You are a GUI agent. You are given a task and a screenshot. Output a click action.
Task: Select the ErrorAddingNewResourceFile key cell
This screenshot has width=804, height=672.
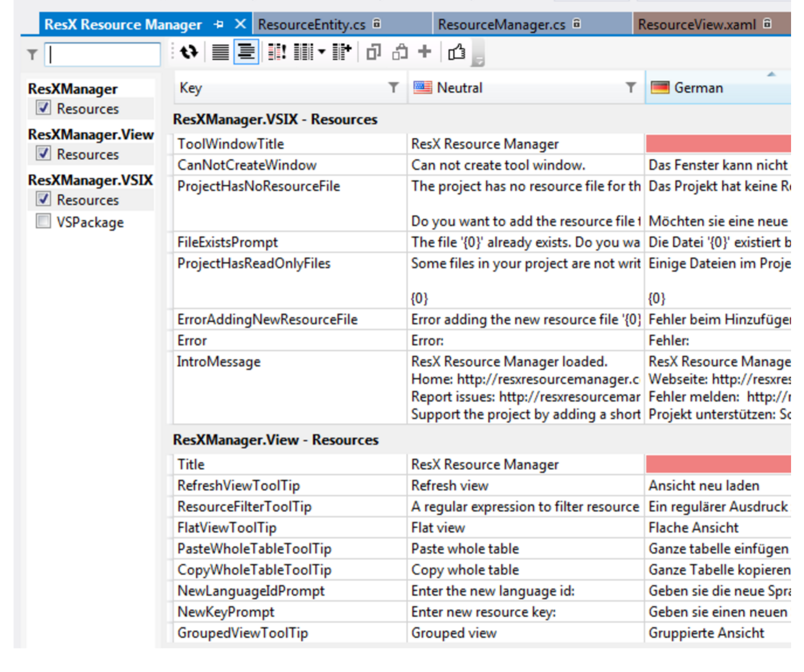pos(290,319)
